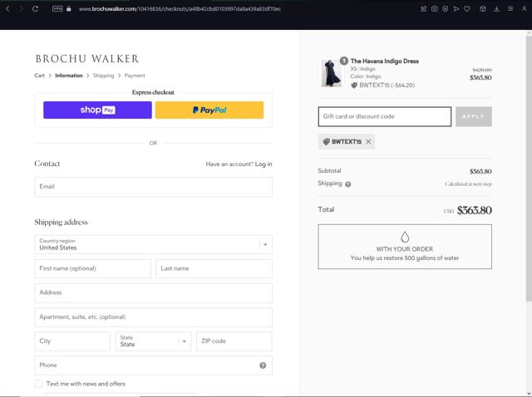Click the VPN badge in address bar
532x397 pixels.
(57, 9)
